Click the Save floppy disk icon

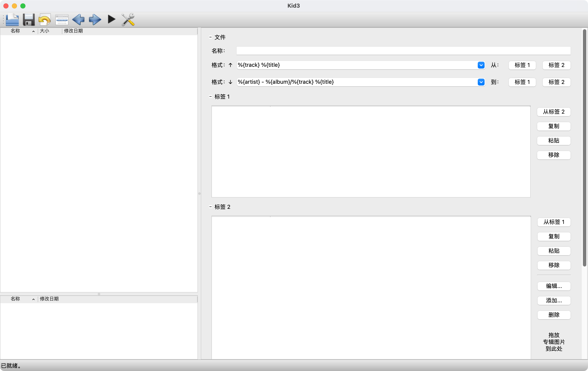click(x=29, y=20)
